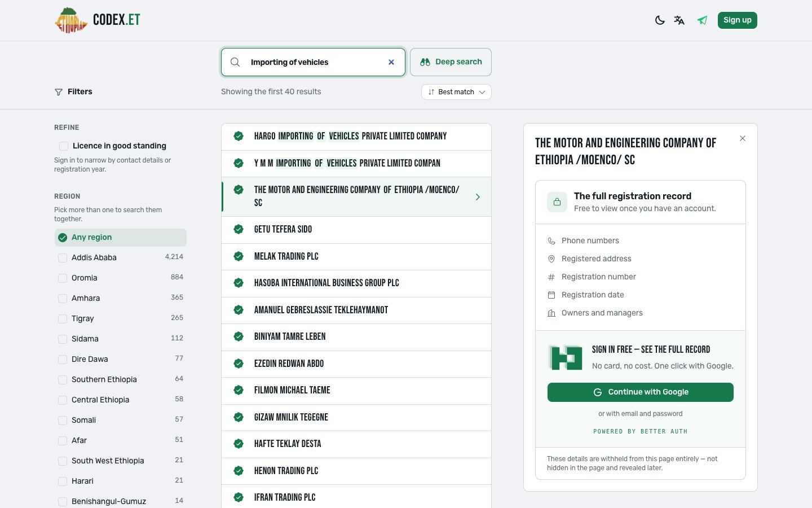Screen dimensions: 812x508
Task: Check the Sidama region filter
Action: (63, 339)
